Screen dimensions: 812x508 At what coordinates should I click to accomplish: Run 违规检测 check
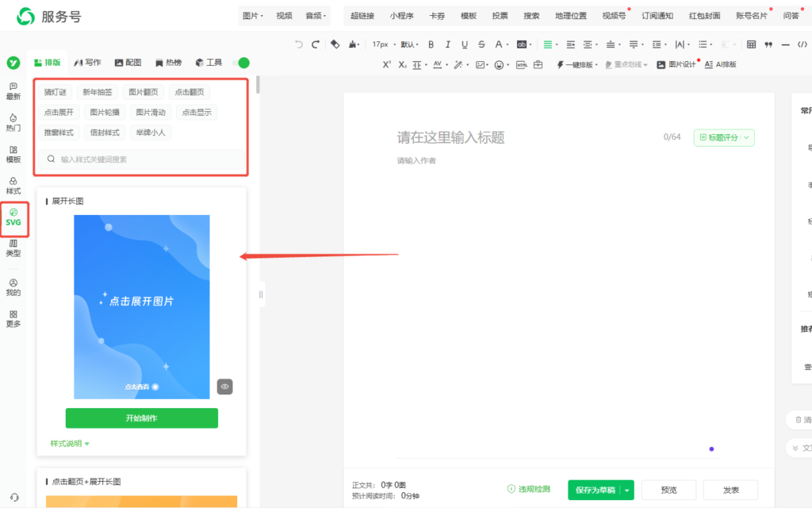pos(528,489)
